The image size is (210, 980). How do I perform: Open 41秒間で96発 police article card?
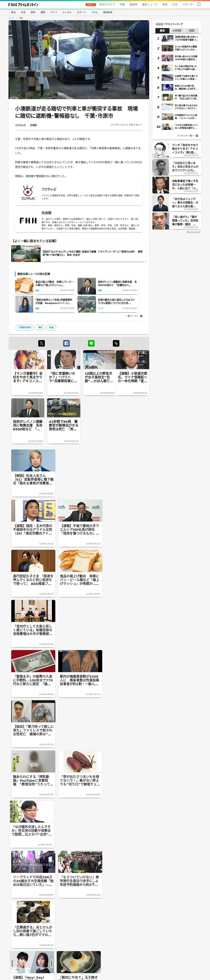[x=64, y=421]
